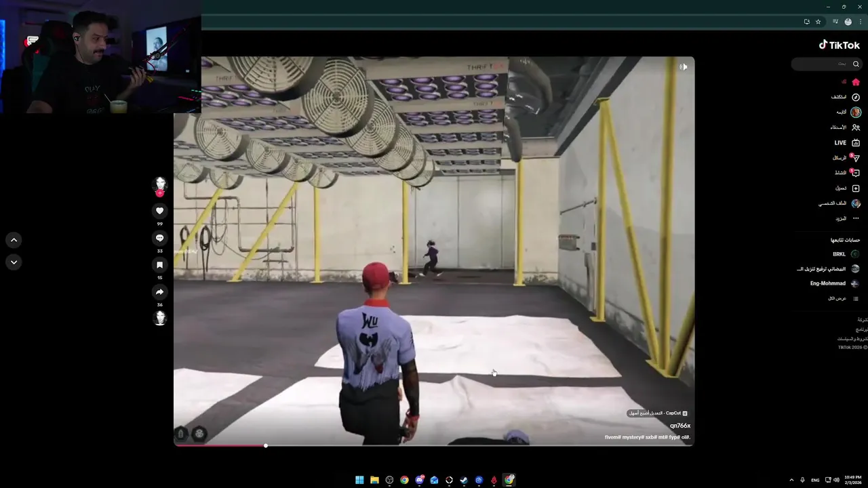
Task: Follow the creator via red plus badge
Action: (x=160, y=194)
